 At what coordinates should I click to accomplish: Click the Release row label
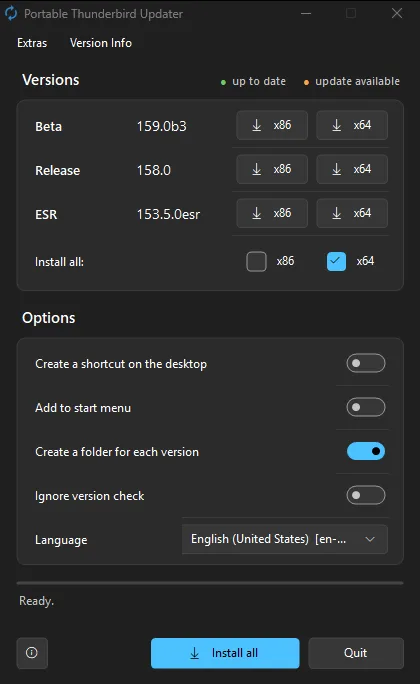(x=58, y=171)
